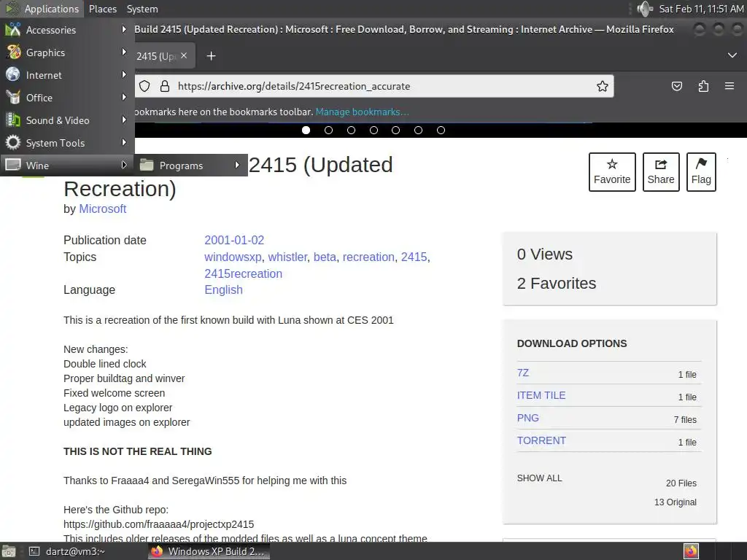Click the windowsxp topic link

(x=233, y=257)
